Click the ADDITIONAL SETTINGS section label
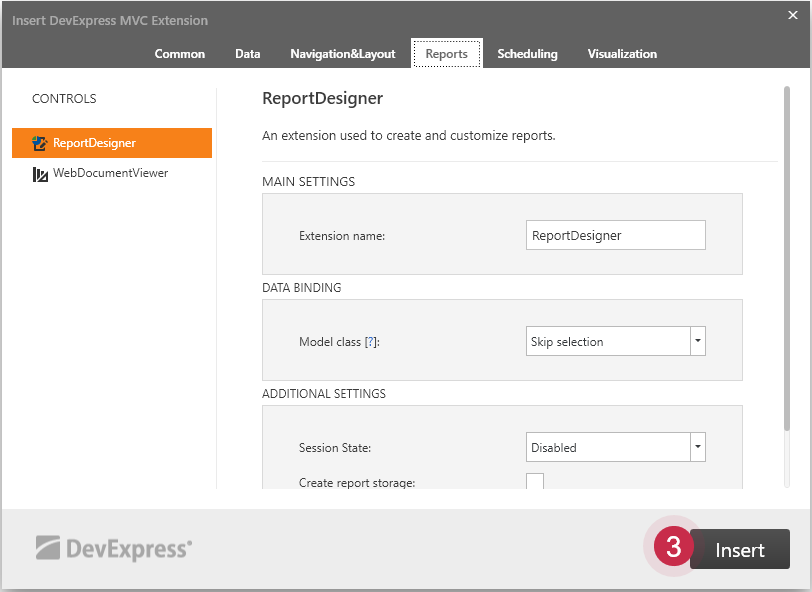 (x=324, y=394)
